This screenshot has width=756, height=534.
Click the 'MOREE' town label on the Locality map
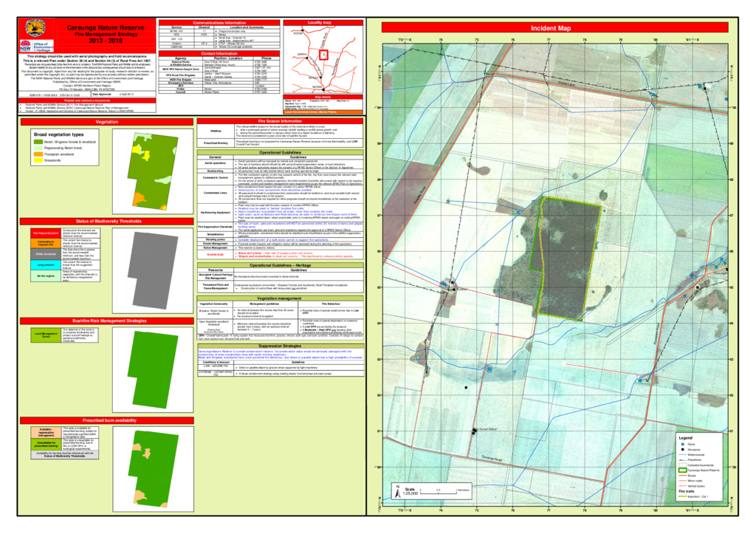pyautogui.click(x=317, y=87)
